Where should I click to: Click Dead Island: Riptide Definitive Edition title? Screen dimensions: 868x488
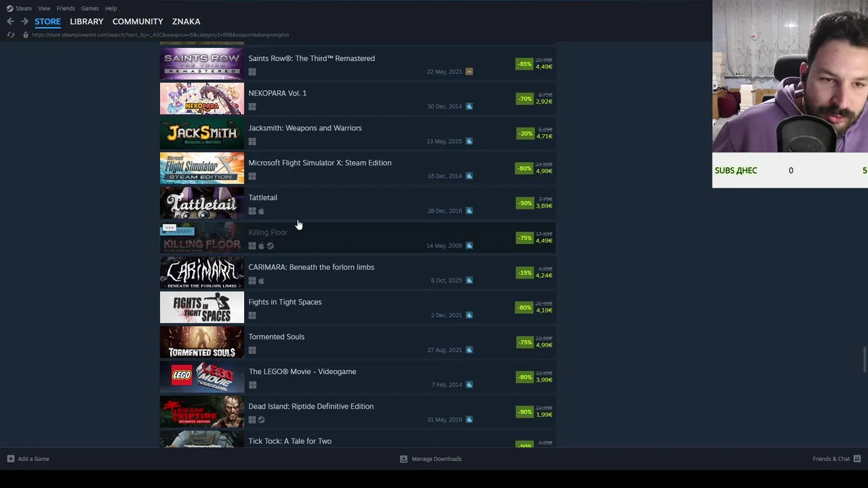click(x=311, y=406)
